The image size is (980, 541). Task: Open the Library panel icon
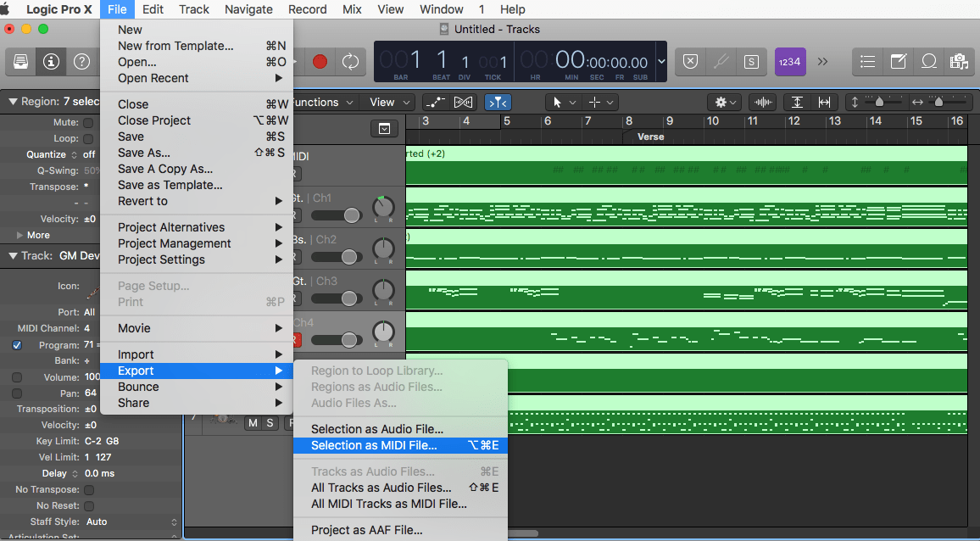pyautogui.click(x=20, y=62)
